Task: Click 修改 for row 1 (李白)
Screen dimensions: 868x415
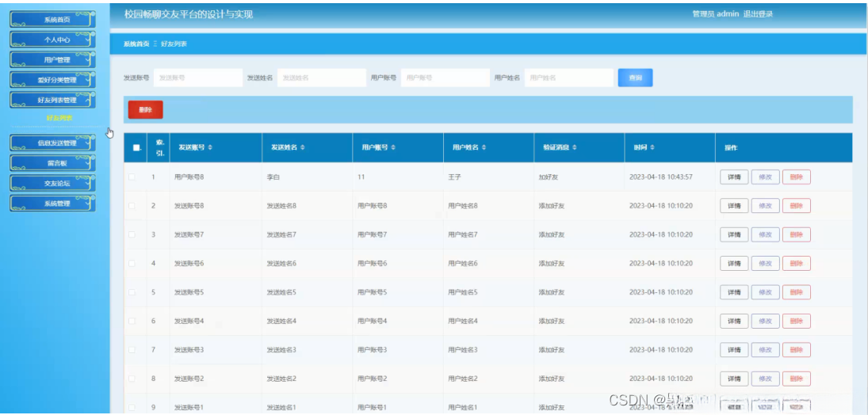Action: (765, 177)
